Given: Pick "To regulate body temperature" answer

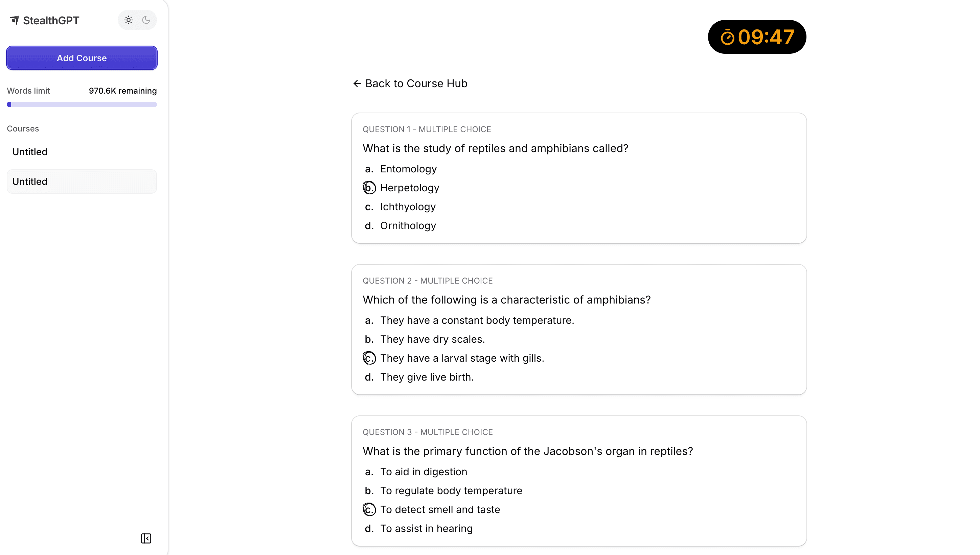Looking at the screenshot, I should [x=451, y=490].
